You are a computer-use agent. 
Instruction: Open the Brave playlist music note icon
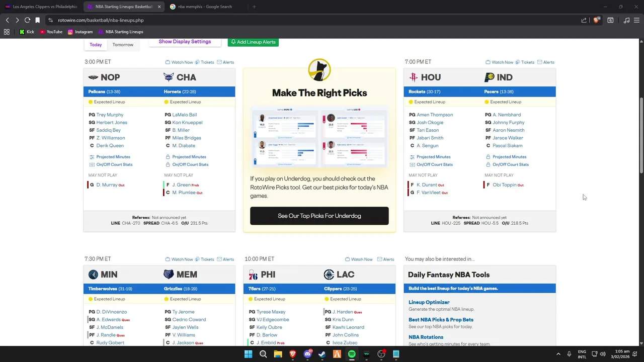pos(626,20)
